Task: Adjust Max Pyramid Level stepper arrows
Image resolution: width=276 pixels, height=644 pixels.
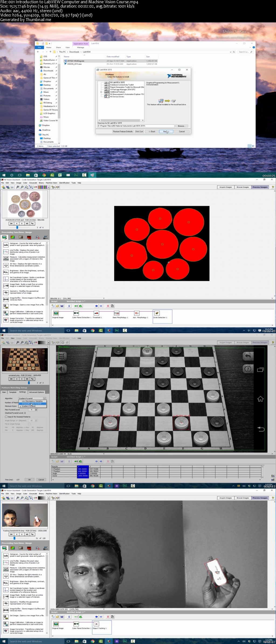Action: [x=36, y=410]
